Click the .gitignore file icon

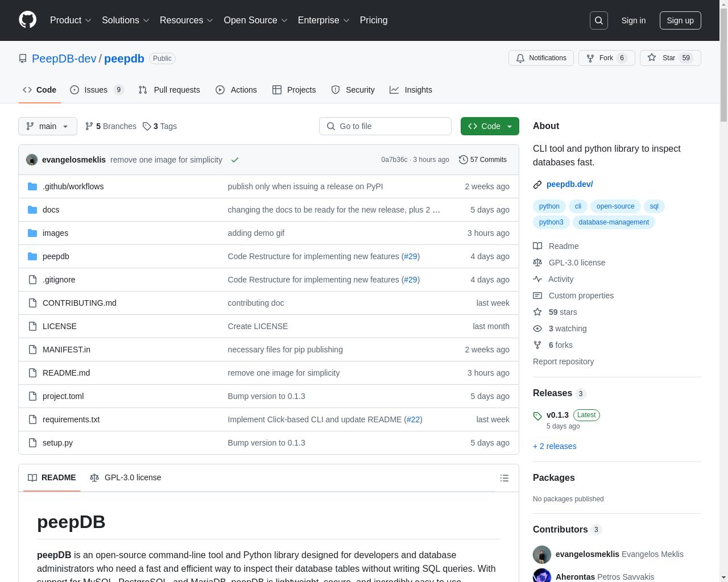32,280
